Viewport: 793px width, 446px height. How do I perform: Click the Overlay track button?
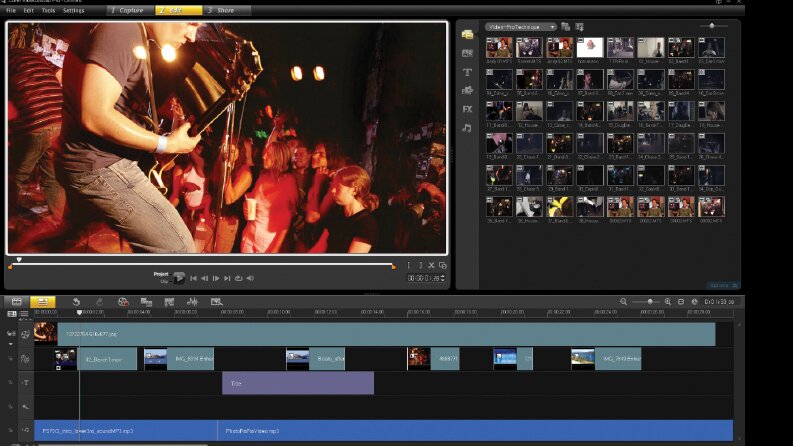click(x=25, y=359)
